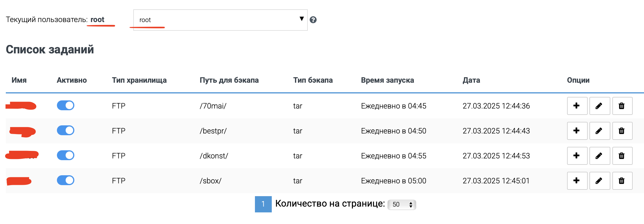Click the plus icon for /sbox/ job
The height and width of the screenshot is (224, 644).
click(577, 181)
